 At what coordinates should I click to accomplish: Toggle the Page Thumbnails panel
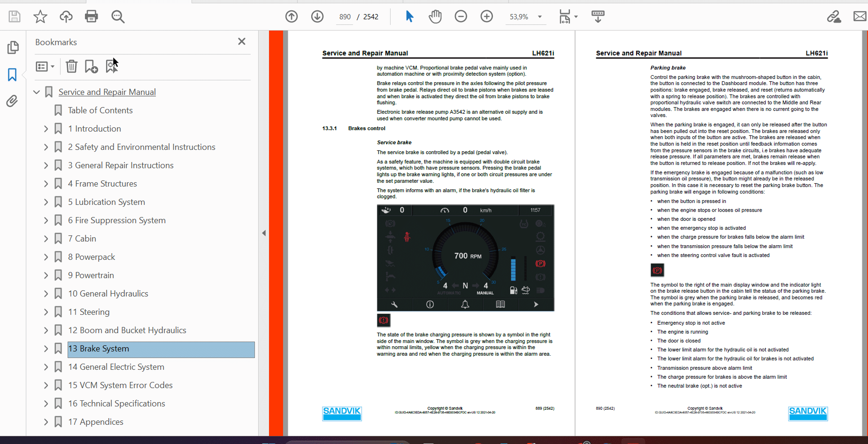13,47
